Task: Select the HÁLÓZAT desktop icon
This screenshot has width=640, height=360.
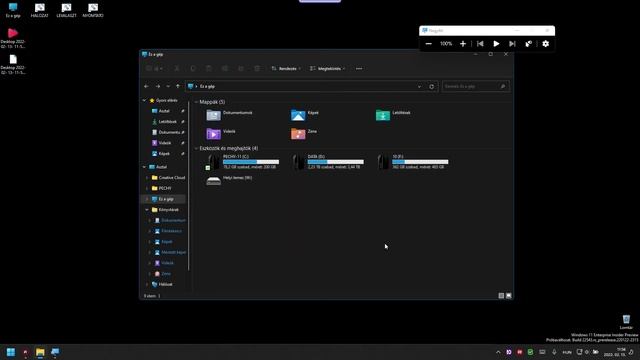Action: pos(40,11)
